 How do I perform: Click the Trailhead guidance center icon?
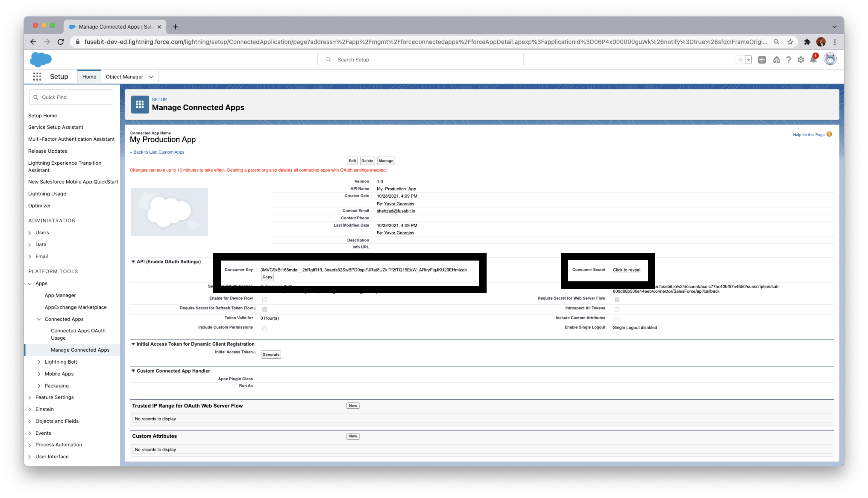(x=776, y=60)
